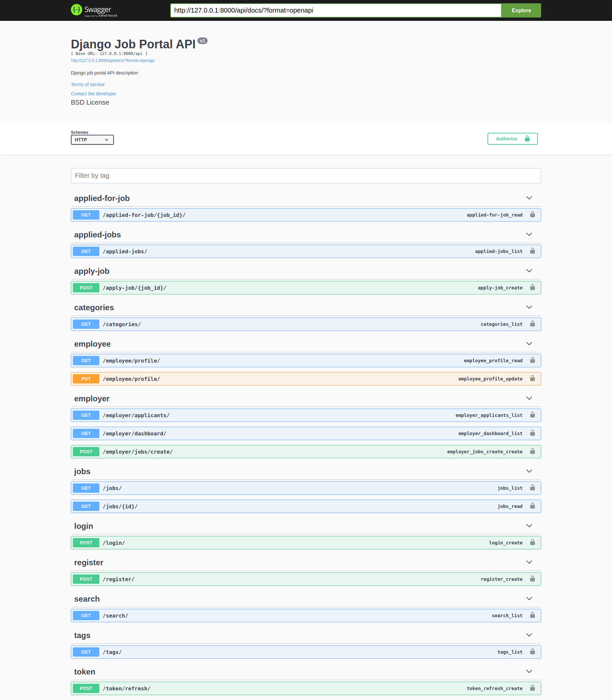This screenshot has height=700, width=612.
Task: Collapse the applied-jobs section chevron
Action: pyautogui.click(x=529, y=234)
